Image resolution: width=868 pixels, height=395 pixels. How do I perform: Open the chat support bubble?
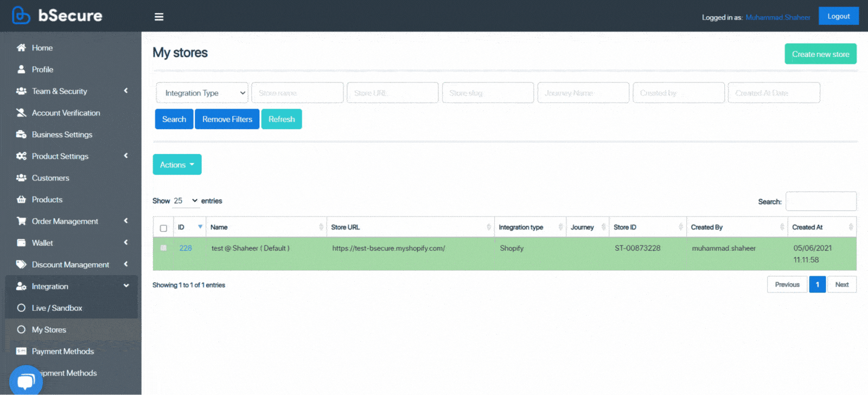[25, 380]
